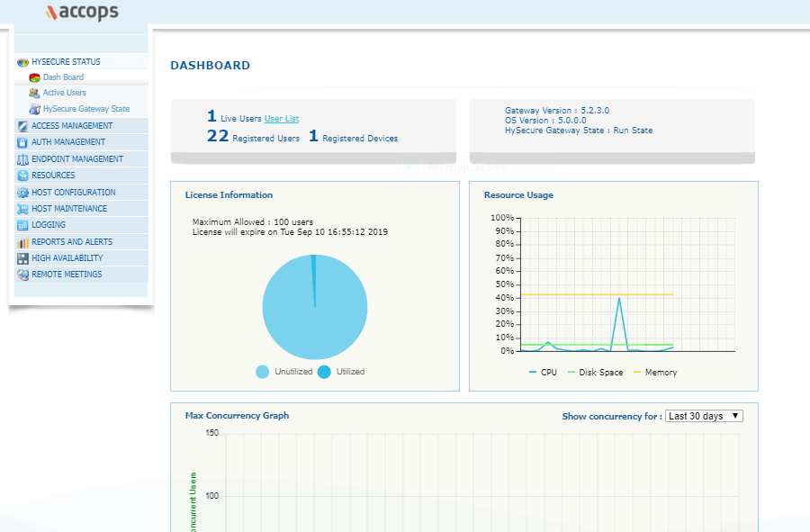Click the Remote Meetings icon
The image size is (810, 532).
22,275
